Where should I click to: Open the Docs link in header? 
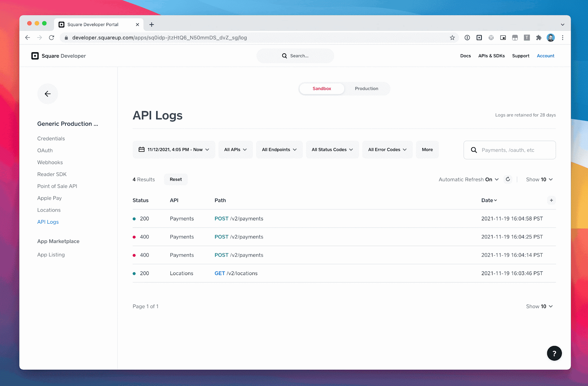coord(465,56)
